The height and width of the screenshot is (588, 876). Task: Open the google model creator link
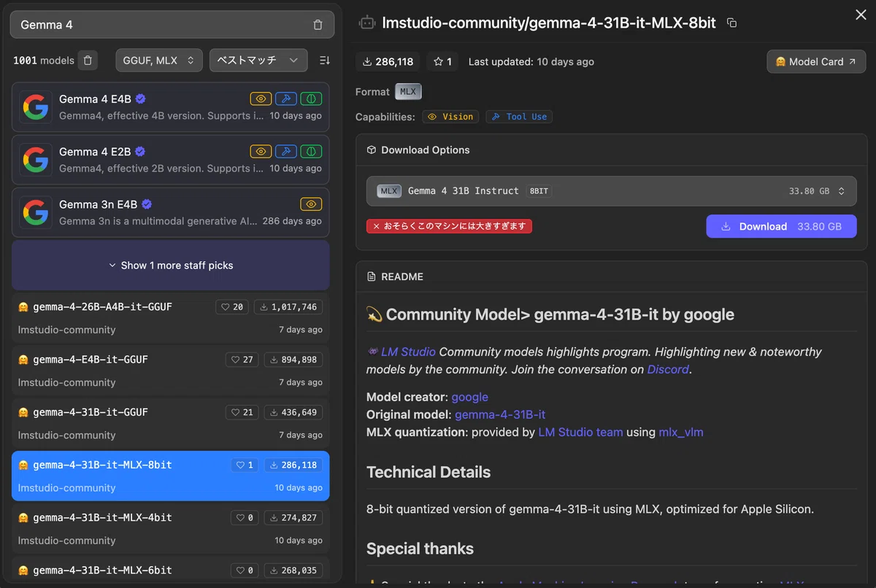[469, 397]
